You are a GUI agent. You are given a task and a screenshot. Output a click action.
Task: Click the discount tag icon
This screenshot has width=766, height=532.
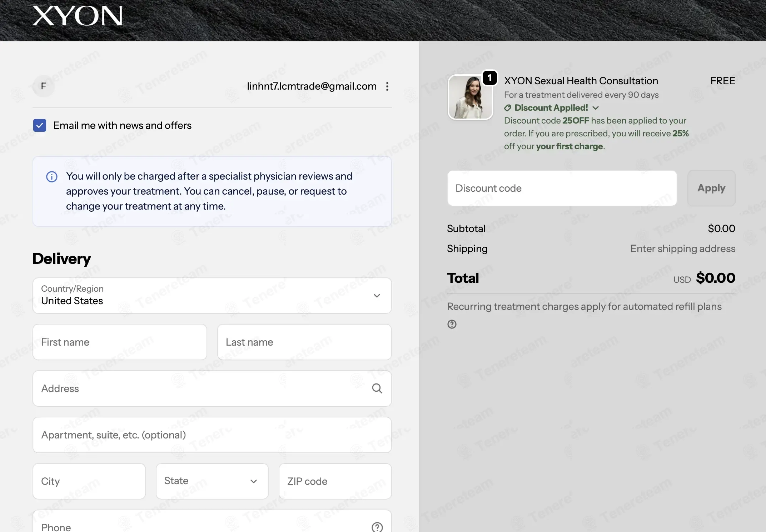(x=508, y=108)
